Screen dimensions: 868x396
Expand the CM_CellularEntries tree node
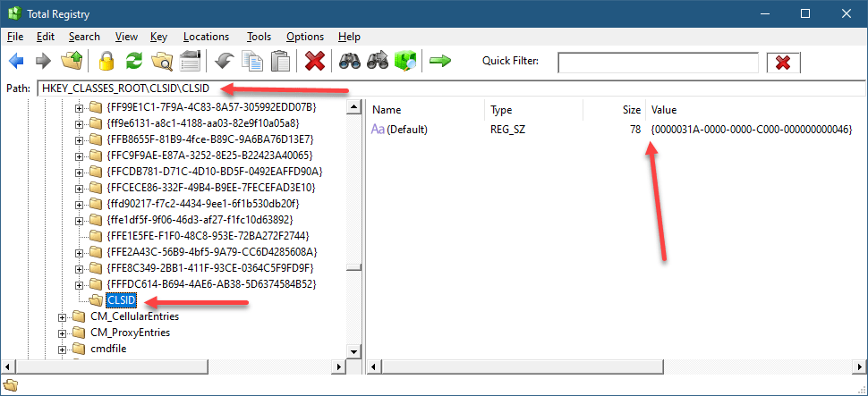(64, 316)
